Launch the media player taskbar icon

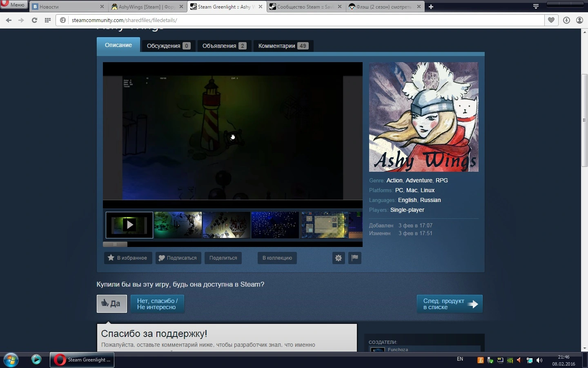click(x=36, y=359)
